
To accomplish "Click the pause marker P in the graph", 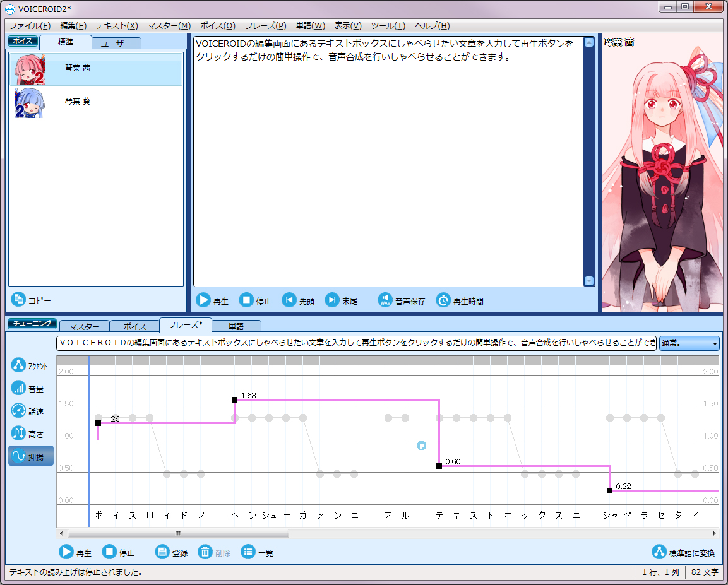I will click(422, 446).
